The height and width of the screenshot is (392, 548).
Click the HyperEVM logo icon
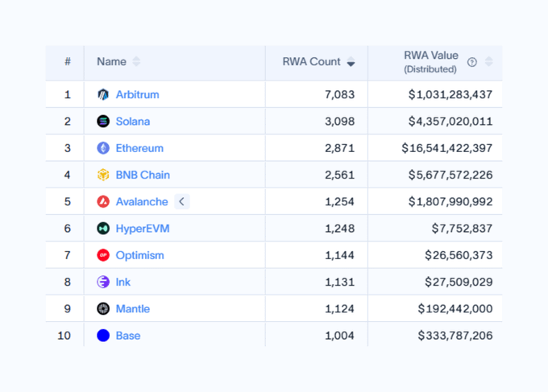click(x=103, y=229)
